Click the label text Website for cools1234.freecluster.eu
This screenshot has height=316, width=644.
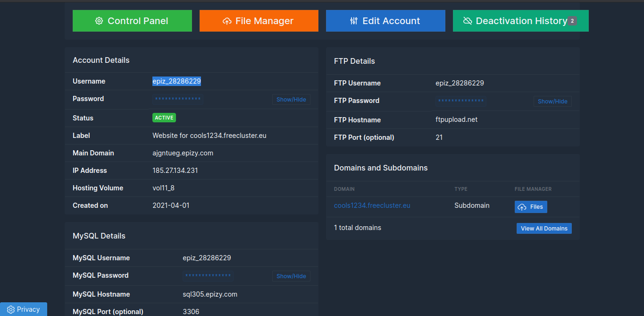(x=209, y=136)
